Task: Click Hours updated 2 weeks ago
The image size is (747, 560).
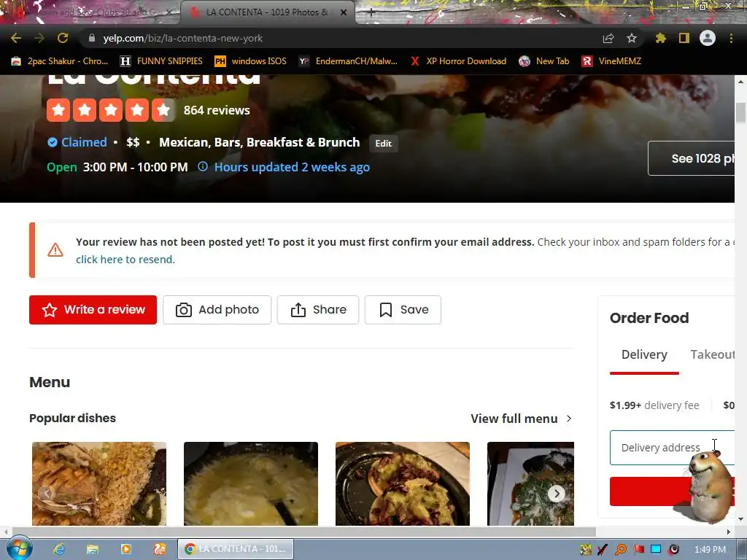Action: [x=292, y=167]
